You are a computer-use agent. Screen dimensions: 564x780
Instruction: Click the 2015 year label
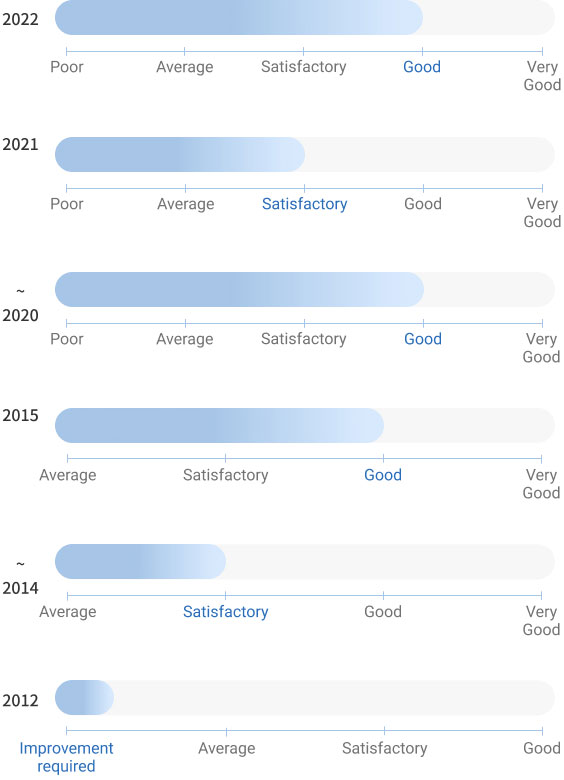click(20, 415)
